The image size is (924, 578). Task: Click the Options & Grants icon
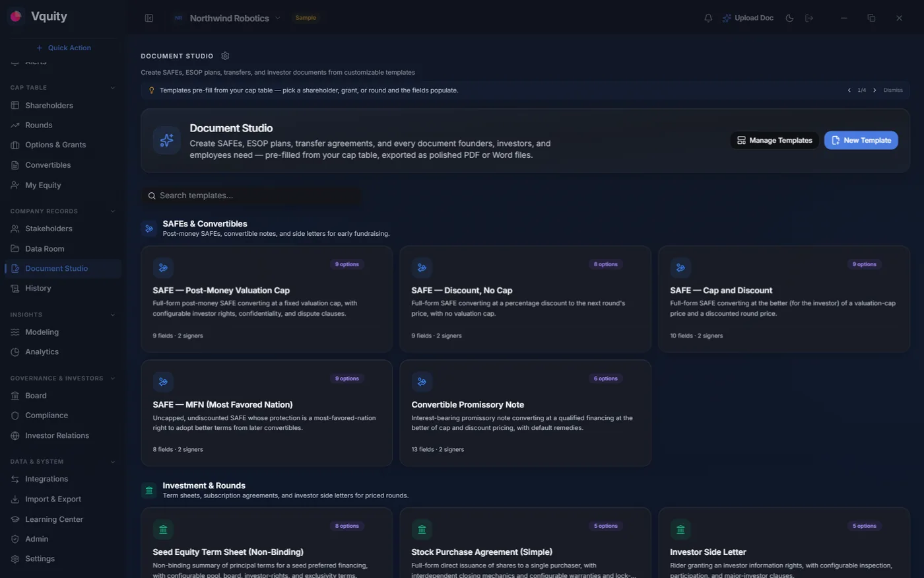15,145
